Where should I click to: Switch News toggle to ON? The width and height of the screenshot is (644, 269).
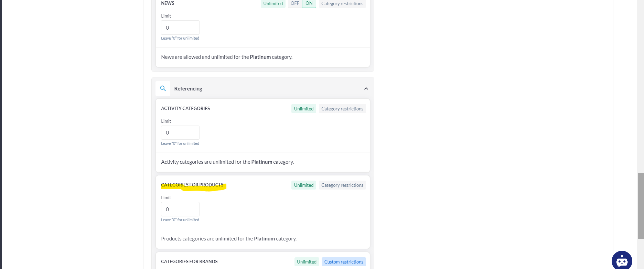(x=309, y=3)
